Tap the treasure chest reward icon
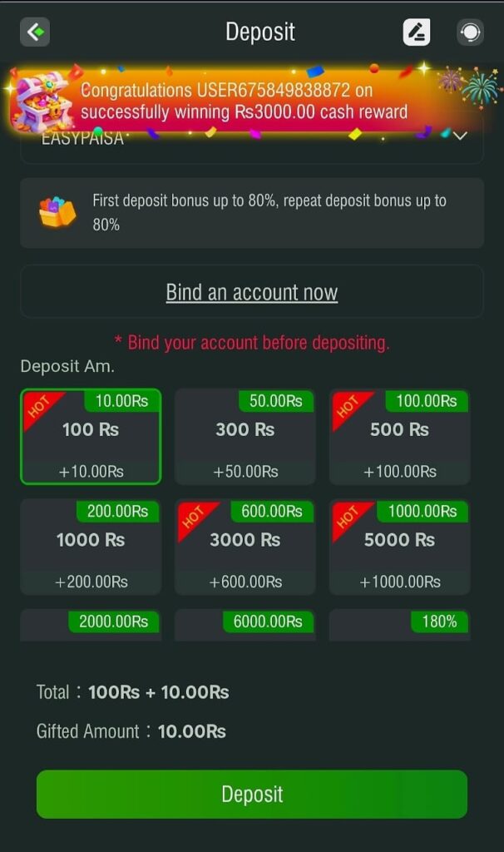504x852 pixels. click(42, 100)
